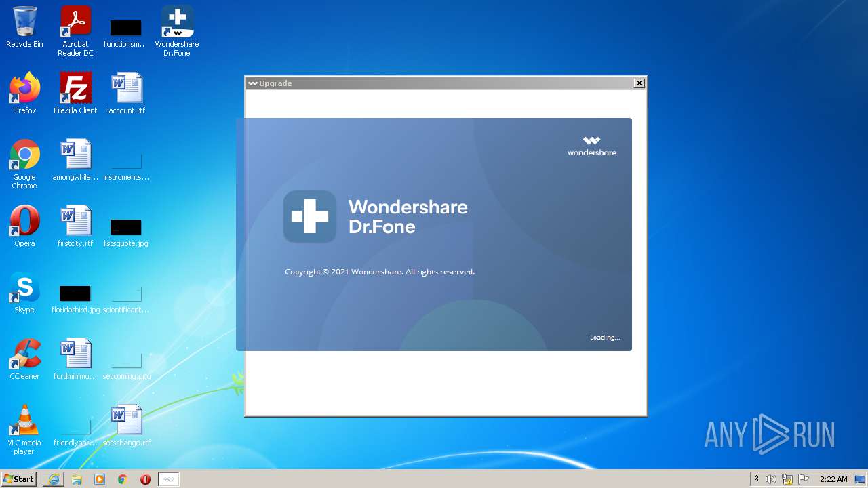Open Chrome from the taskbar
Viewport: 868px width, 488px height.
123,479
